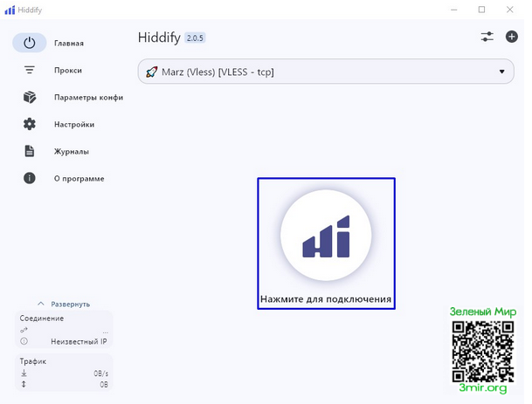Screen dimensions: 532x404
Task: Switch to the Журналы page
Action: 71,151
